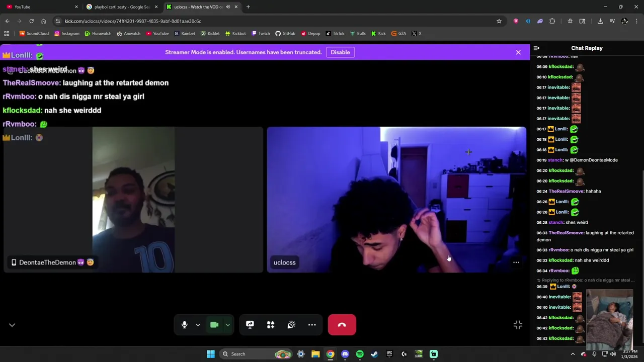644x362 pixels.
Task: Click the down chevron at bottom left
Action: pyautogui.click(x=12, y=325)
